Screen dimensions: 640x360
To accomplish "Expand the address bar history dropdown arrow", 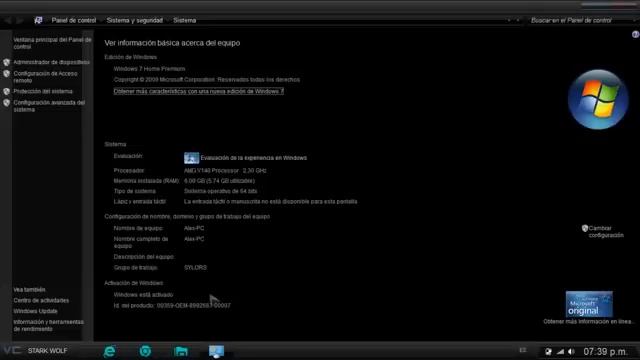I will pos(509,20).
